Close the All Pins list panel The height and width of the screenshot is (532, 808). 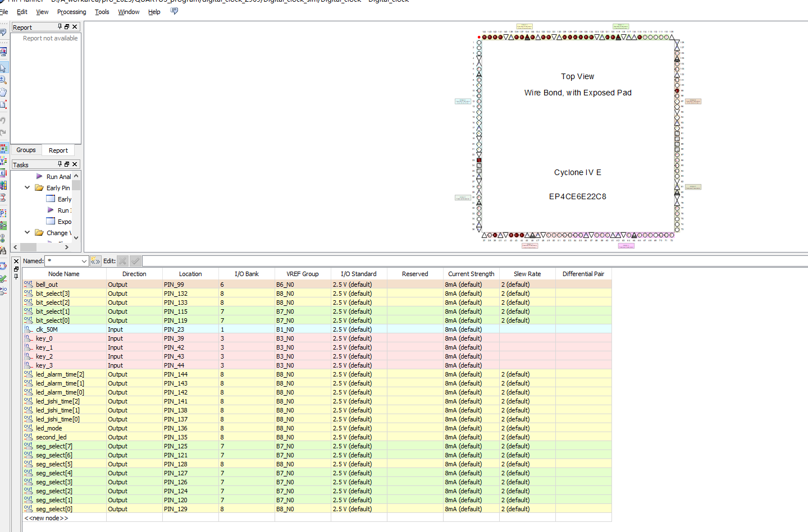16,262
